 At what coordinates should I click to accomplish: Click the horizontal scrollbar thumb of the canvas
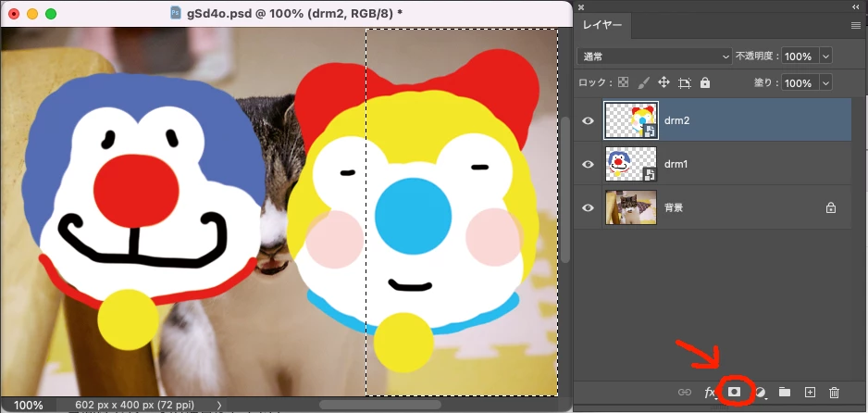click(x=379, y=405)
